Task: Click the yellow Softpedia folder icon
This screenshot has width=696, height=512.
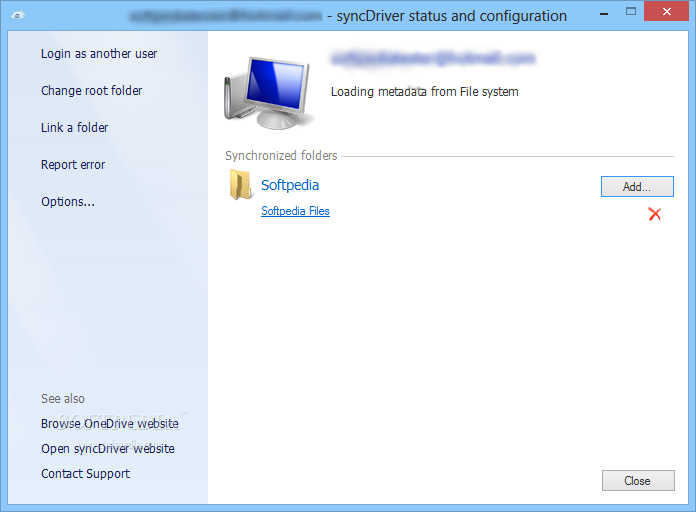Action: pyautogui.click(x=241, y=184)
